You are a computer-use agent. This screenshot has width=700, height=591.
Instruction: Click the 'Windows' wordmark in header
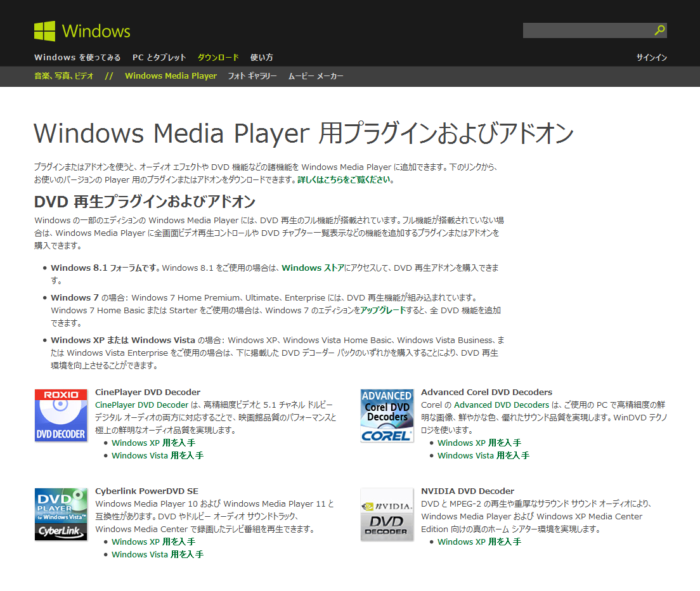tap(96, 31)
